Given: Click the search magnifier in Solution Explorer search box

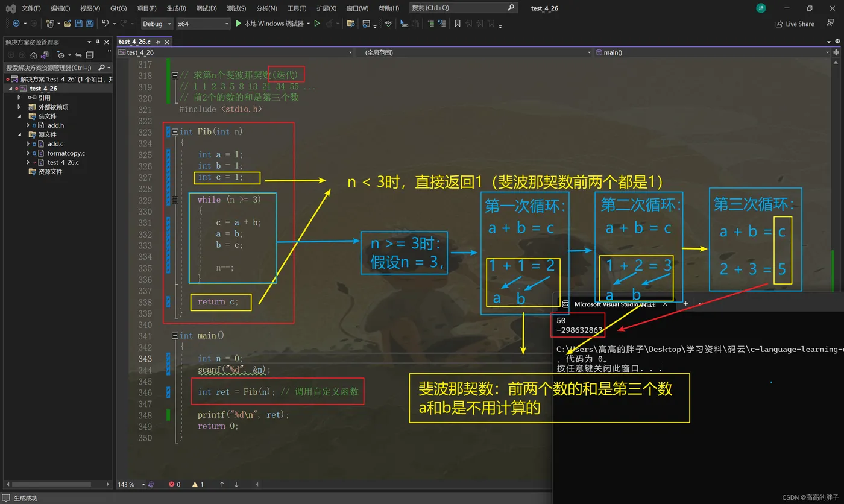Looking at the screenshot, I should point(101,68).
